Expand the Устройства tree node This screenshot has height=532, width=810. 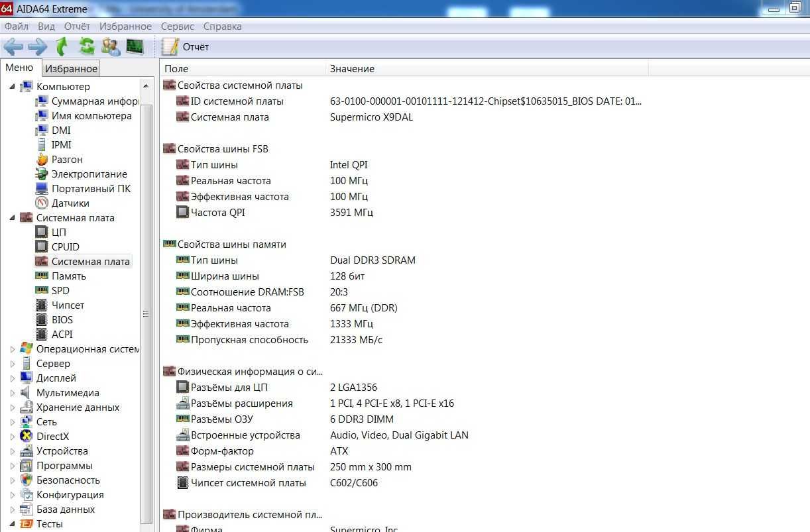pos(13,451)
